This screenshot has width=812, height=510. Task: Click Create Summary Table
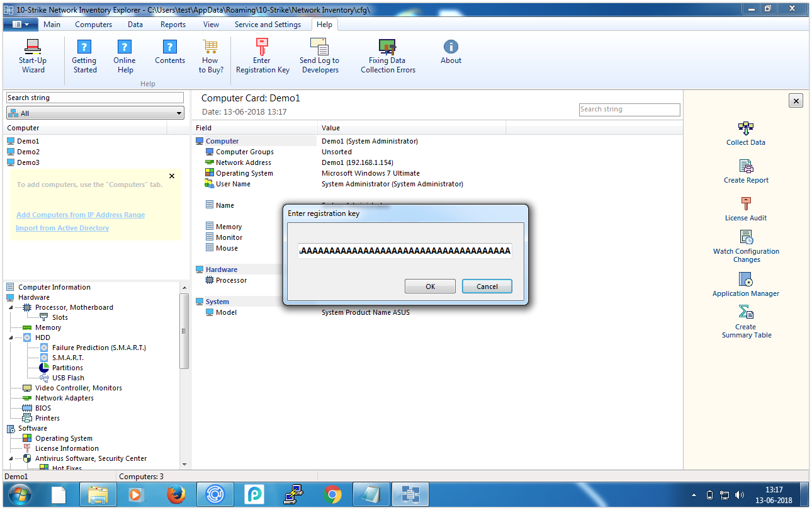[x=746, y=322]
